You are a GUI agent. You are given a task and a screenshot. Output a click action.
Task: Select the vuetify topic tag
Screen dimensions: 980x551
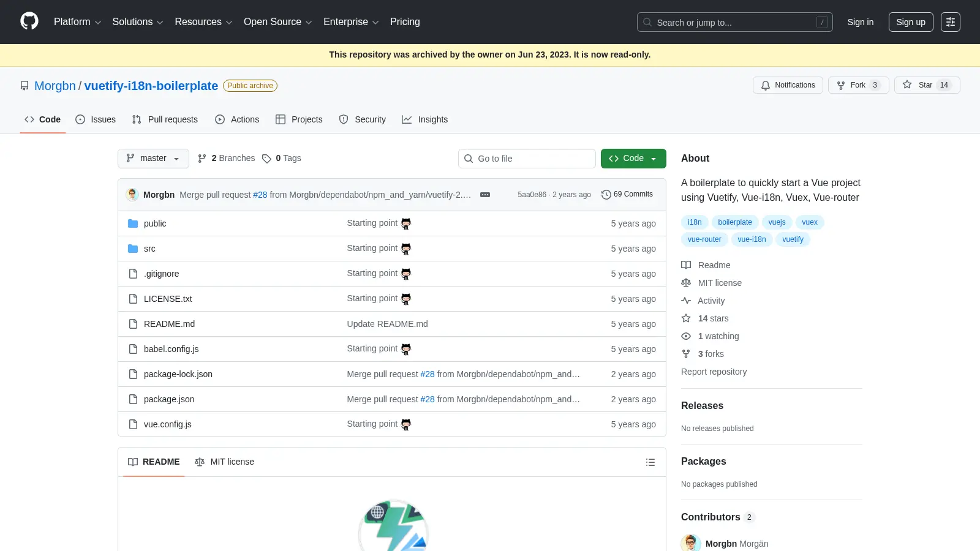tap(793, 239)
